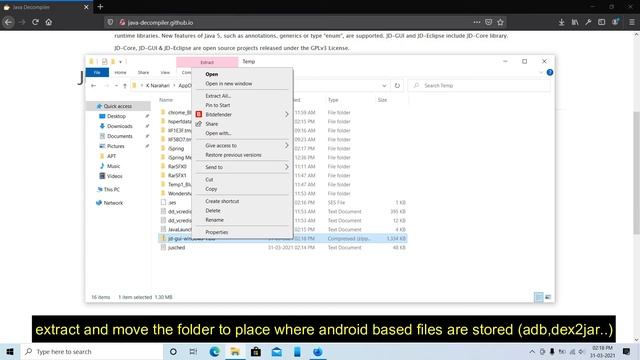The image size is (640, 360).
Task: Open recent locations dropdown arrow in Explorer
Action: [116, 86]
